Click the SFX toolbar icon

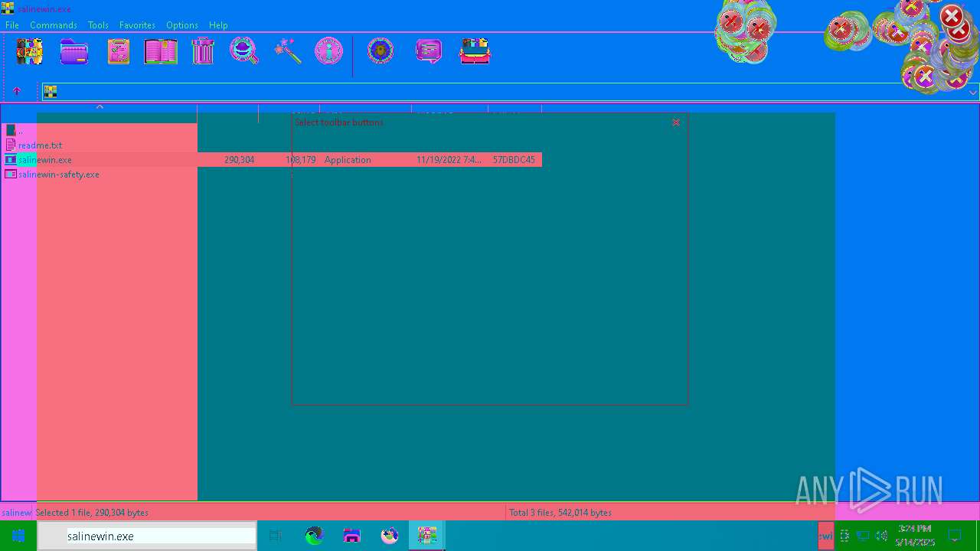tap(475, 51)
